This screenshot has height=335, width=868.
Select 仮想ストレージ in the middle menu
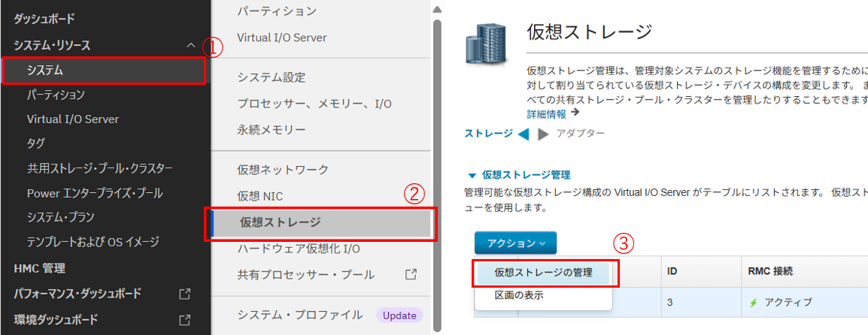pos(320,223)
